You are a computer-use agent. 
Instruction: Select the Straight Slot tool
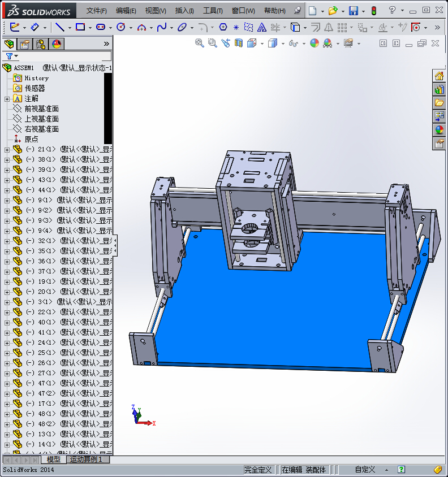click(x=101, y=27)
